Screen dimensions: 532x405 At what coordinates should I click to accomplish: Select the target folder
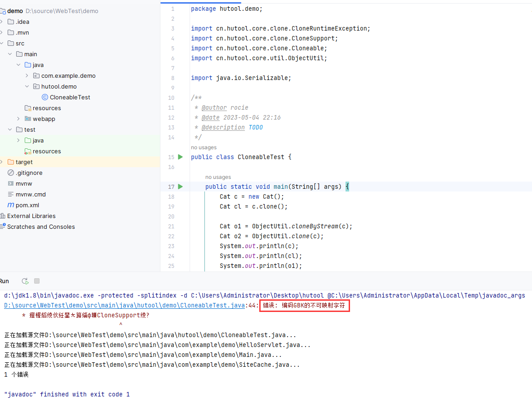pos(23,162)
